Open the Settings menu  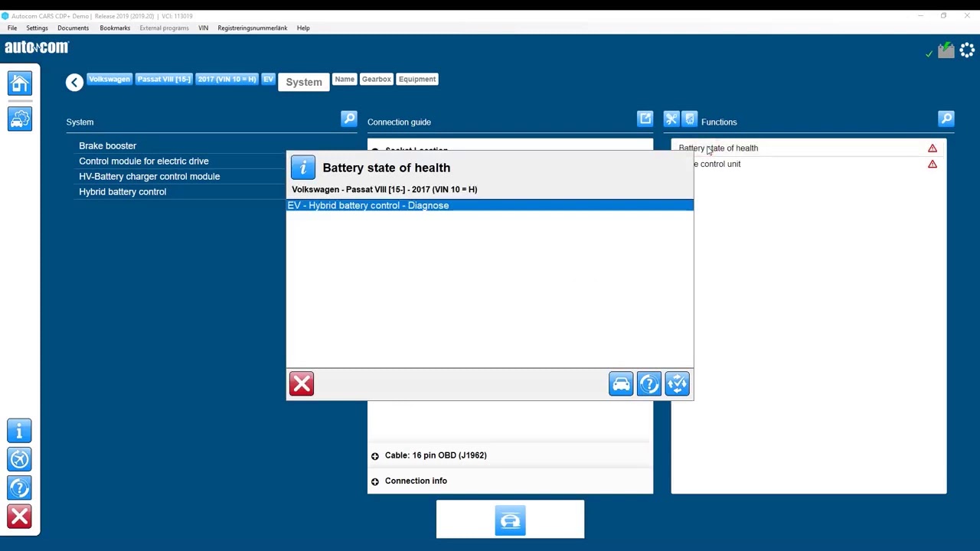[37, 28]
